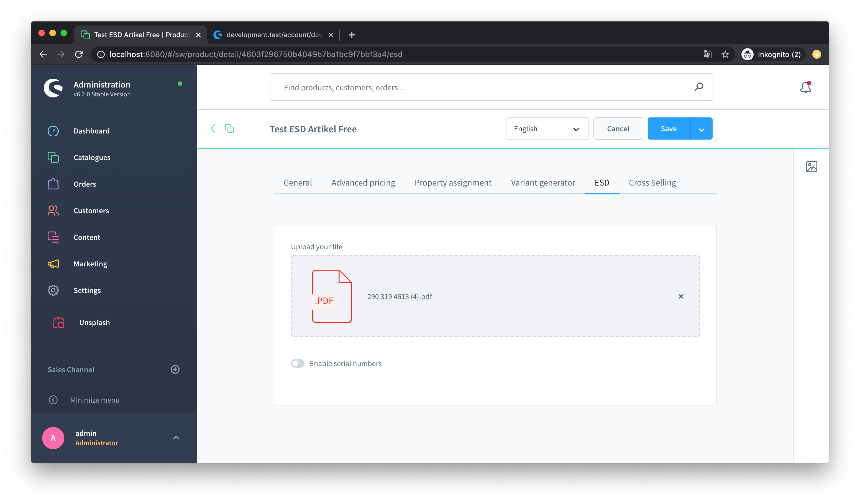Expand the admin user menu chevron
Screen dimensions: 860x504
[176, 438]
